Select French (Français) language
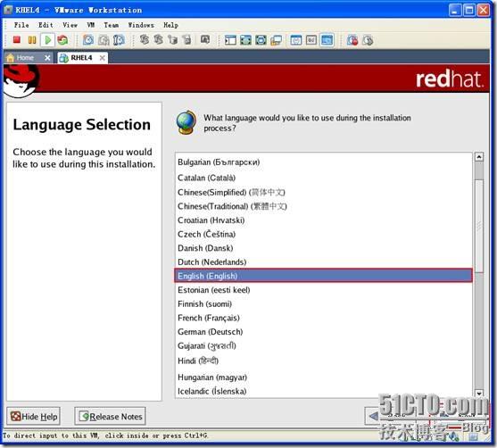497x448 pixels. [x=323, y=318]
